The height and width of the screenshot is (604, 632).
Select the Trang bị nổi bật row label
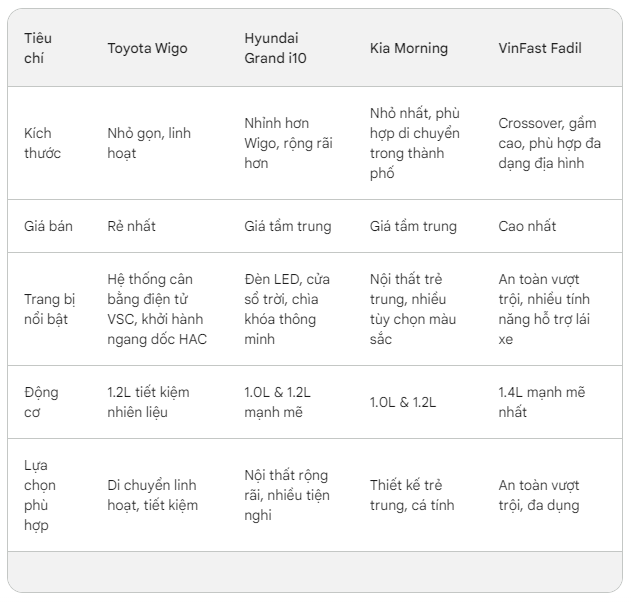tap(49, 309)
